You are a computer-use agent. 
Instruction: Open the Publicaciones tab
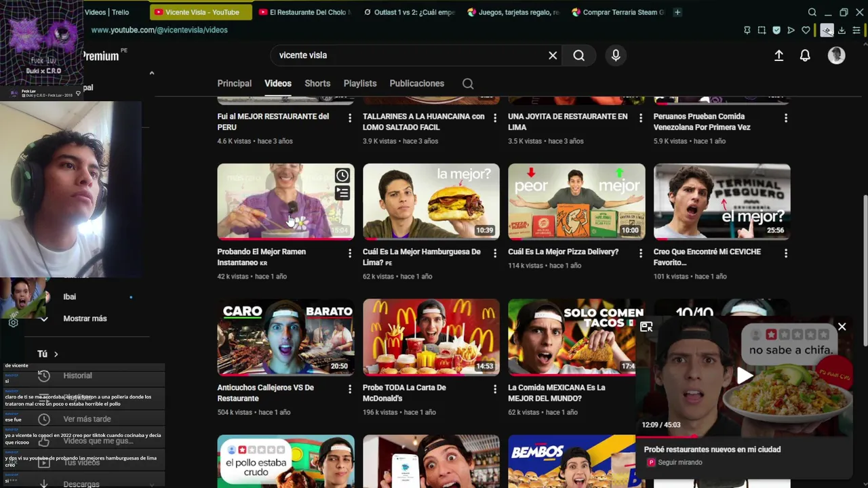point(417,83)
